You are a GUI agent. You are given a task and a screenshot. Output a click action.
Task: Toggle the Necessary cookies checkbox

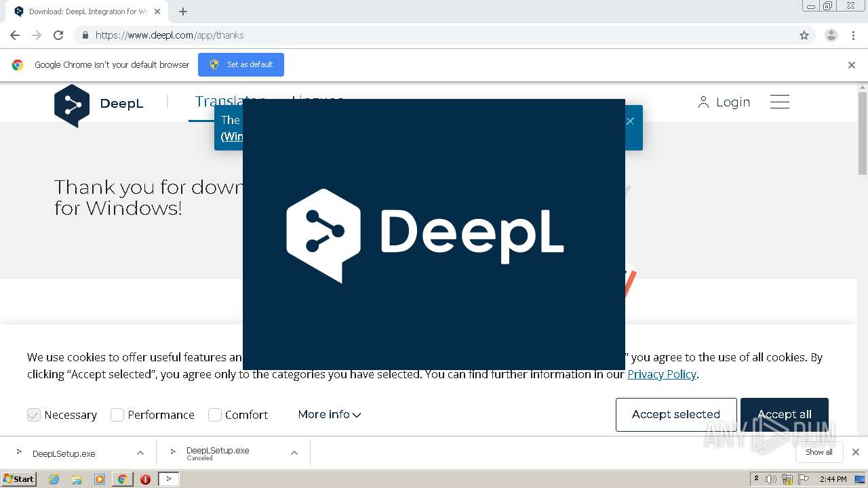click(x=34, y=415)
